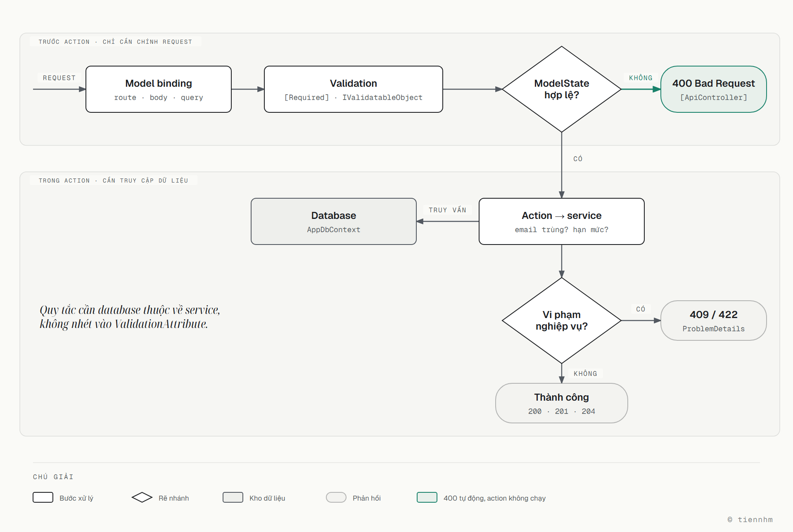
Task: Select the 400 Bad Request response node
Action: (714, 89)
